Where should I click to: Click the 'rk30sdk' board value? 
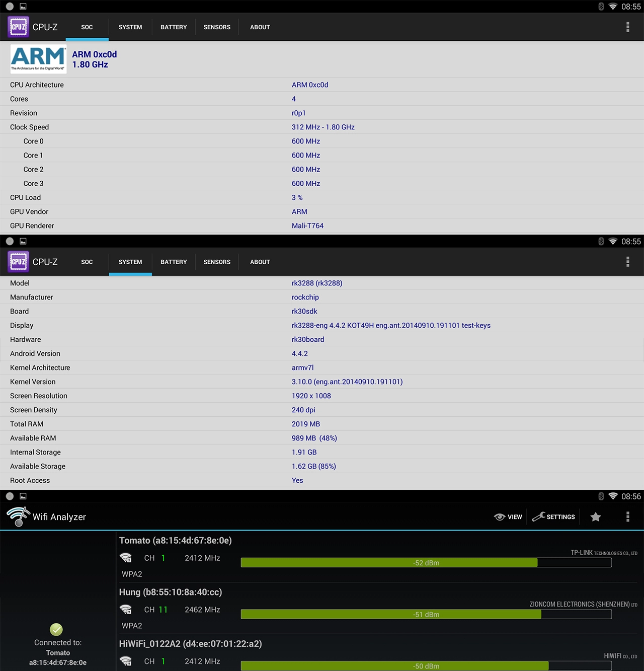pyautogui.click(x=304, y=312)
